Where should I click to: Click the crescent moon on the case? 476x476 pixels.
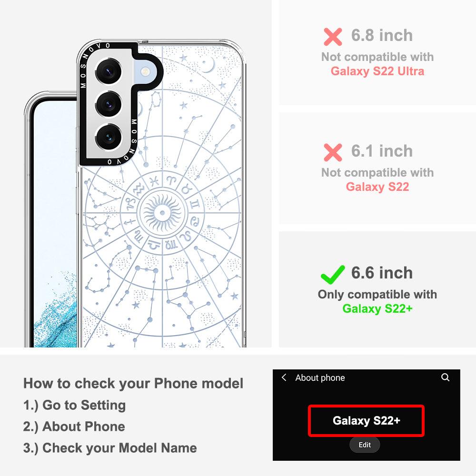[208, 65]
